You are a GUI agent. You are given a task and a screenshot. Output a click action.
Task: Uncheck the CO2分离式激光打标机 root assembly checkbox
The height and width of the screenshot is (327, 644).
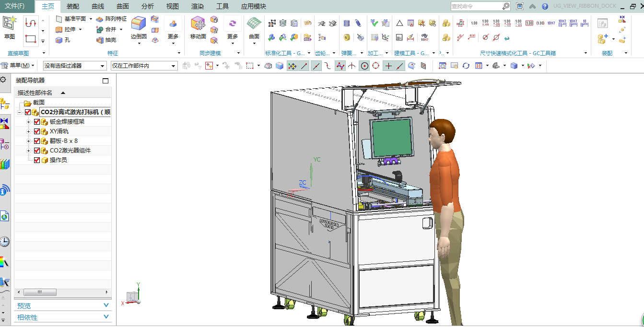(27, 112)
